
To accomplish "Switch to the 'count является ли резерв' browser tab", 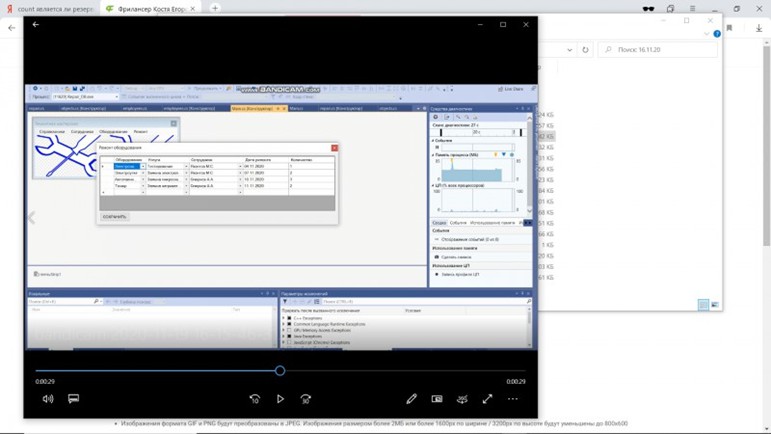I will 50,9.
